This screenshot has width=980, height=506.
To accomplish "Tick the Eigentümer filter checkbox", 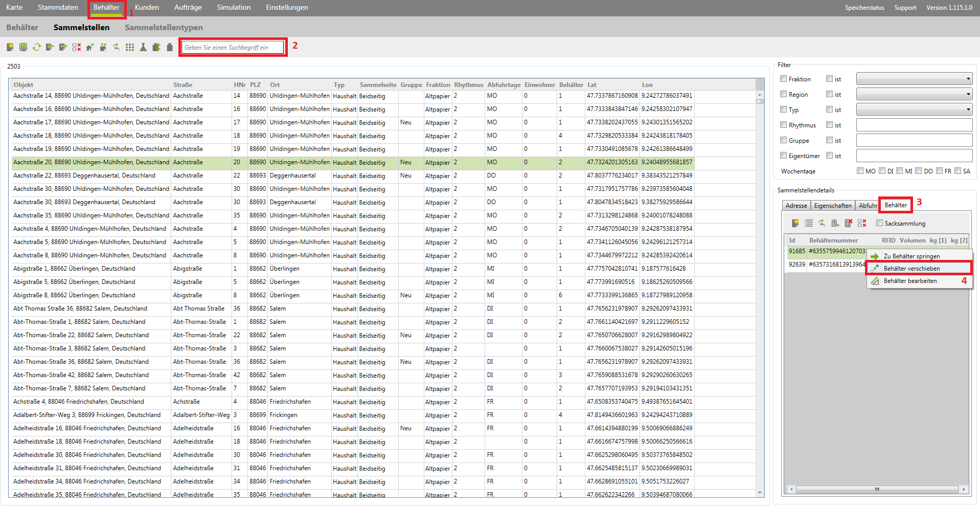I will pyautogui.click(x=783, y=156).
